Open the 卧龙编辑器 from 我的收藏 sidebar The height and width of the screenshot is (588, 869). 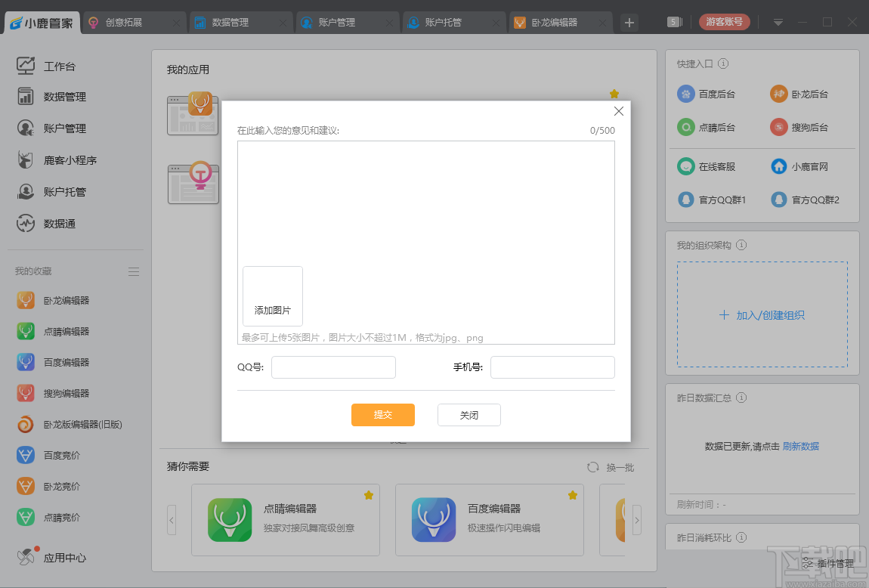[x=64, y=300]
